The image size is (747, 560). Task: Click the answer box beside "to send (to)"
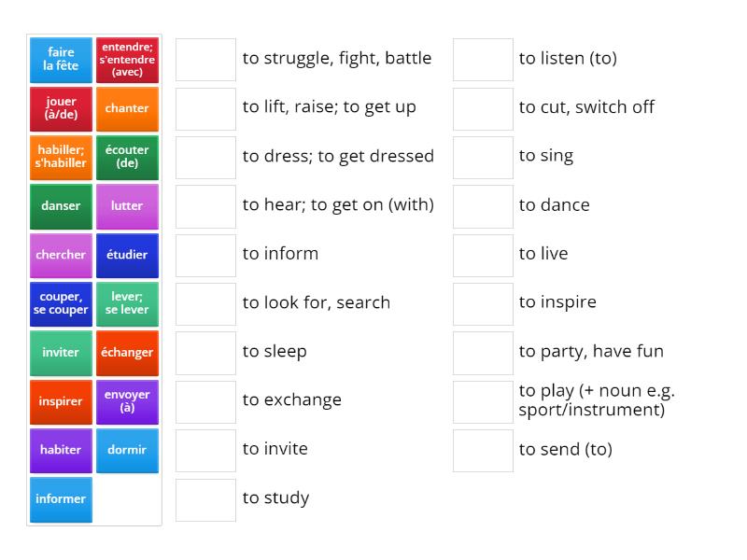pyautogui.click(x=482, y=450)
